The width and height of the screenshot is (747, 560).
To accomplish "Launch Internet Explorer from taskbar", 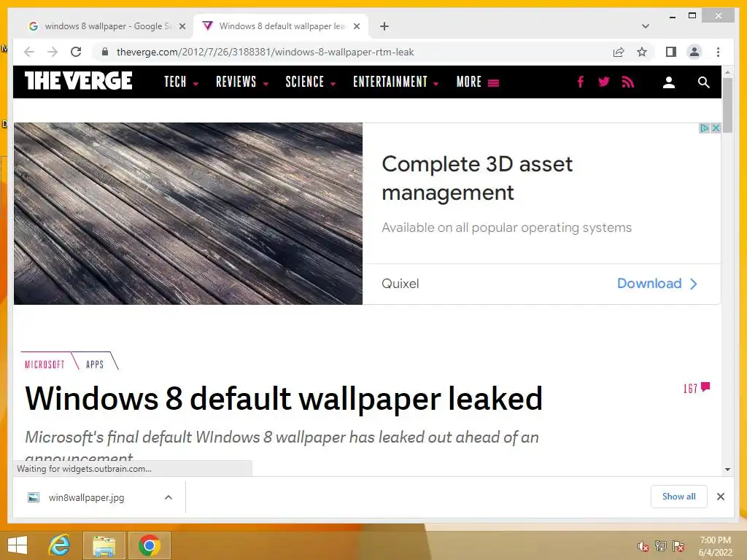I will click(x=60, y=545).
